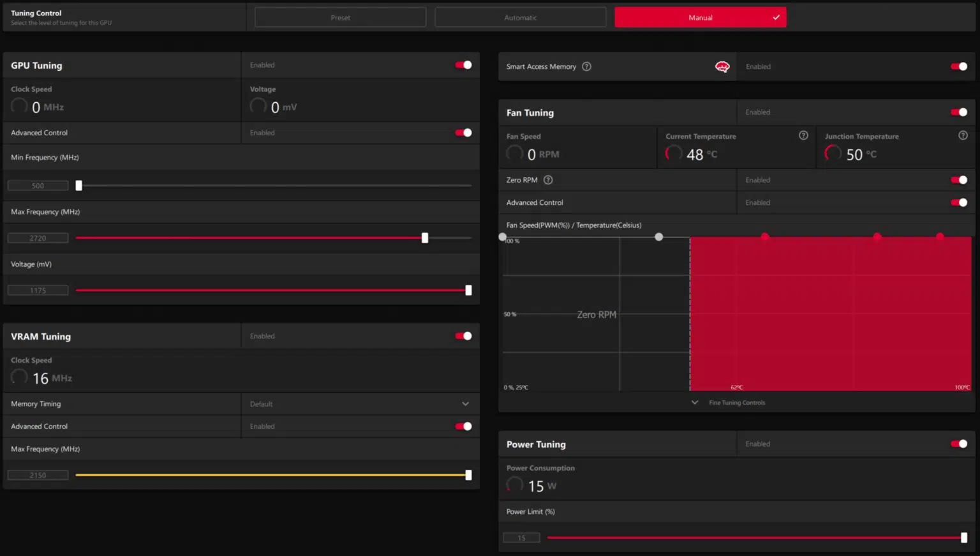The height and width of the screenshot is (556, 980).
Task: Switch to Preset tuning mode
Action: click(340, 17)
